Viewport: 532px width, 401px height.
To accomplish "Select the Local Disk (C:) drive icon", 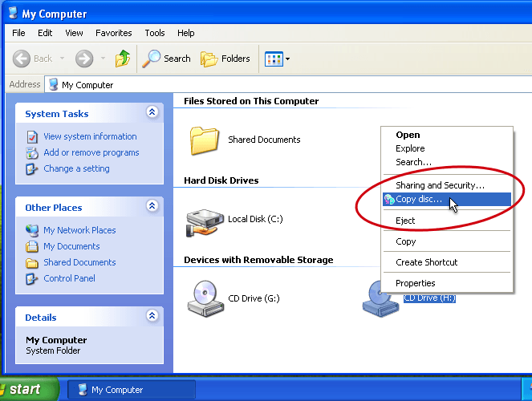I will tap(205, 220).
